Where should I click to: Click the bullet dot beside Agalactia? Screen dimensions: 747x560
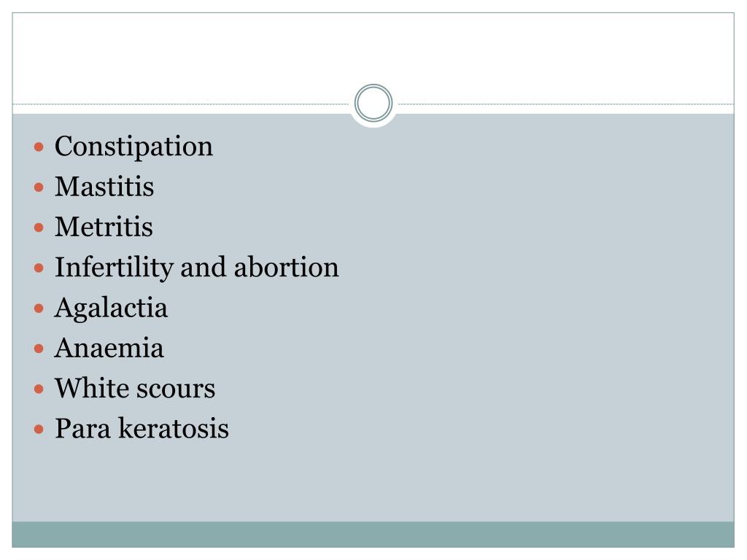click(x=39, y=308)
